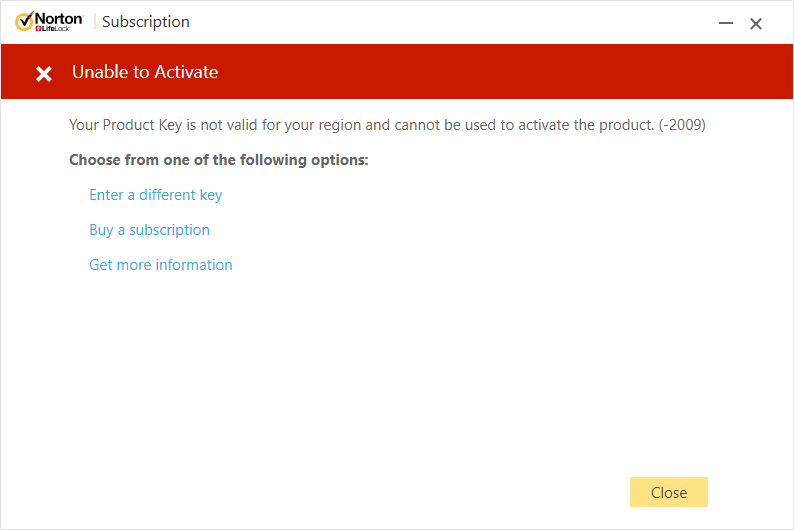Click the white X error icon in red banner
The image size is (794, 530).
(x=44, y=74)
